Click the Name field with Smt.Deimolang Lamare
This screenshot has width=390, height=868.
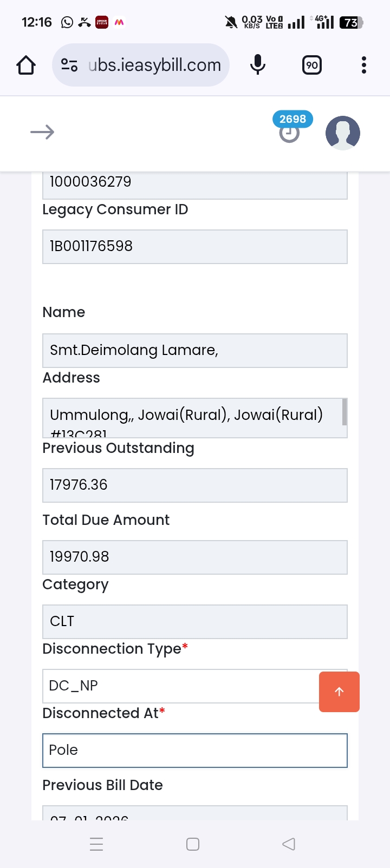pyautogui.click(x=195, y=351)
